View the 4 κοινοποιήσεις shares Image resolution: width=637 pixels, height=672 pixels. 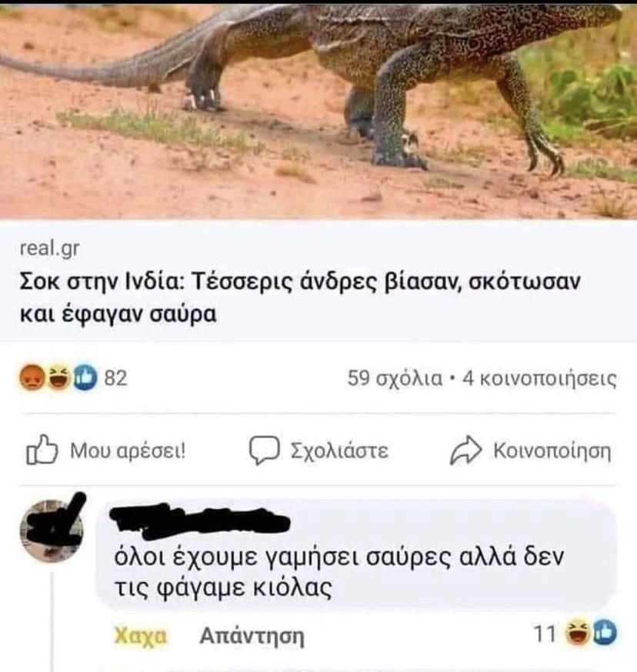point(539,378)
